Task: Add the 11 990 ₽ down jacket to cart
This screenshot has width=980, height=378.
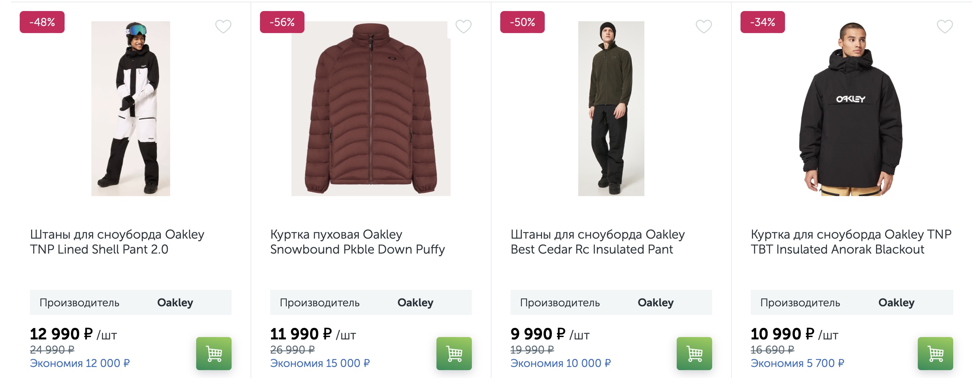Action: (x=454, y=354)
